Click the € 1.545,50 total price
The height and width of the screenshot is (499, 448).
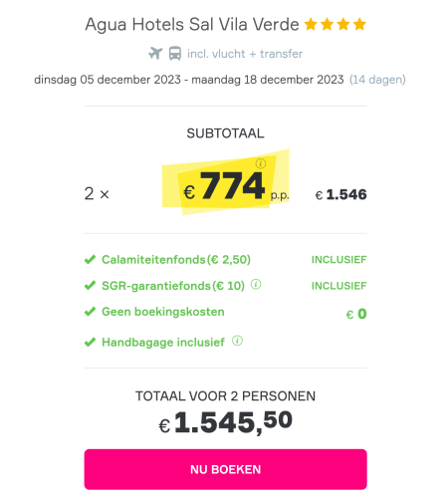[226, 422]
